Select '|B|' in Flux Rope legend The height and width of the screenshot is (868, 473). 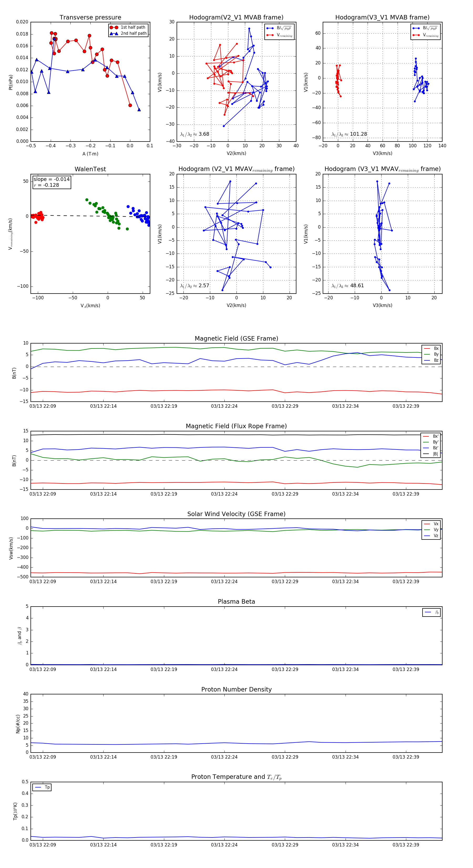[431, 454]
